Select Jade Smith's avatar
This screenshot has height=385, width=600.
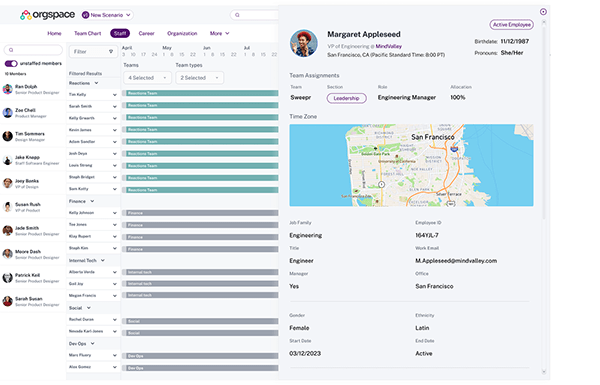tap(8, 230)
